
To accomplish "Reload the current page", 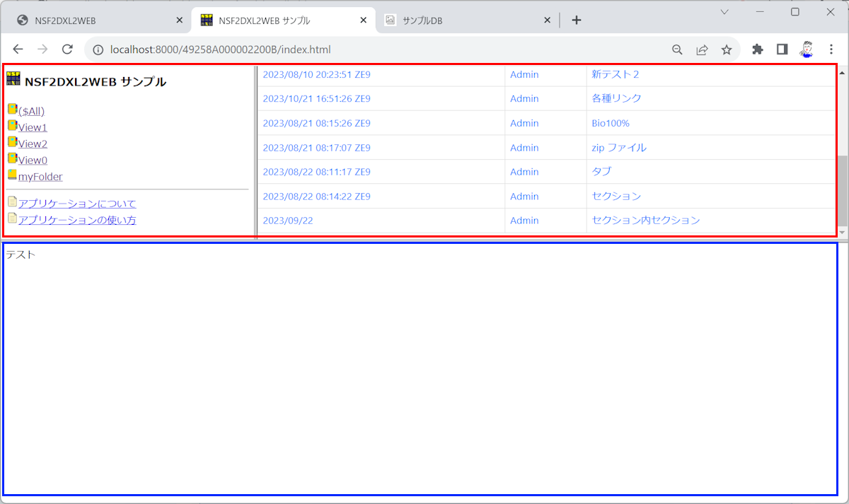I will [x=68, y=49].
